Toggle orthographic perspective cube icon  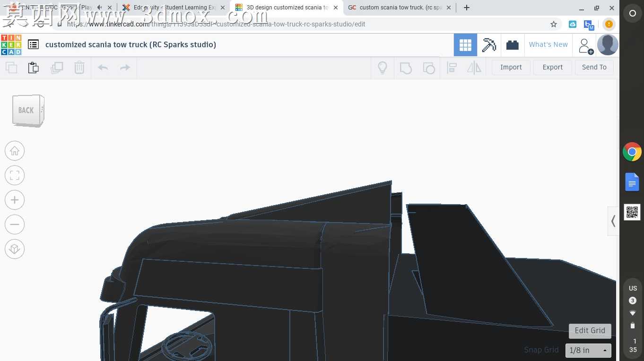tap(15, 249)
